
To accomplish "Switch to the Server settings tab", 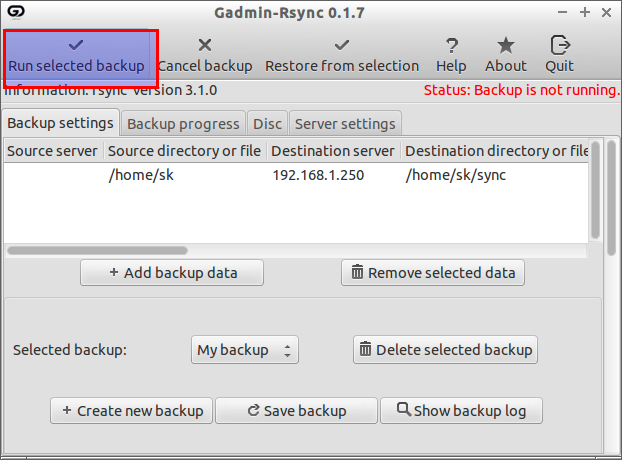I will point(345,124).
